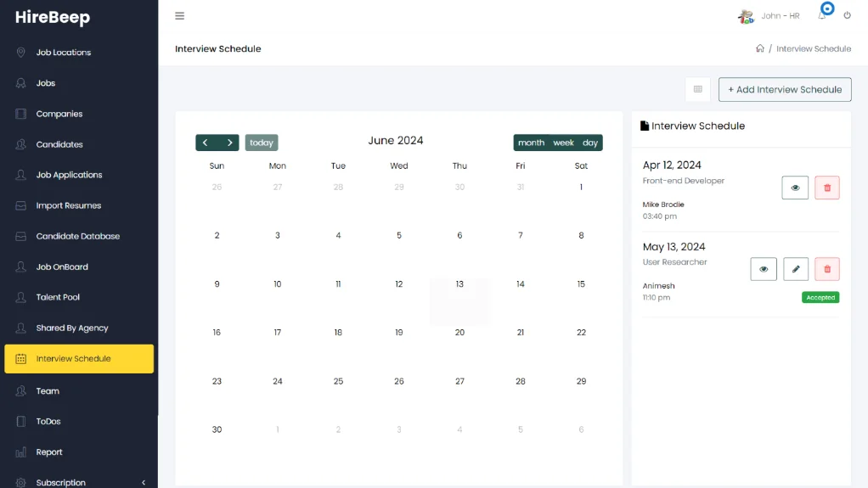The width and height of the screenshot is (868, 488).
Task: Click Add Interview Schedule button
Action: coord(784,89)
